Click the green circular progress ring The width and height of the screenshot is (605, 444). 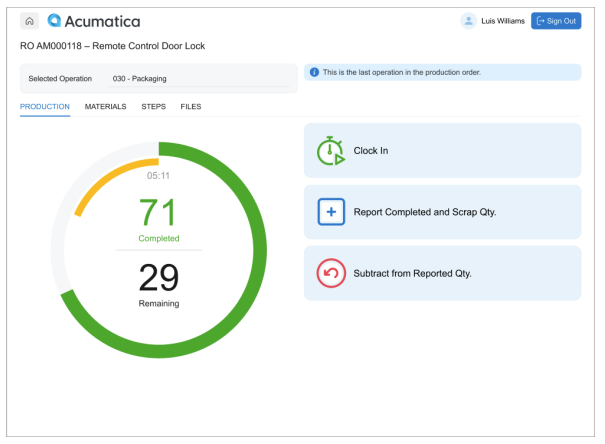259,245
